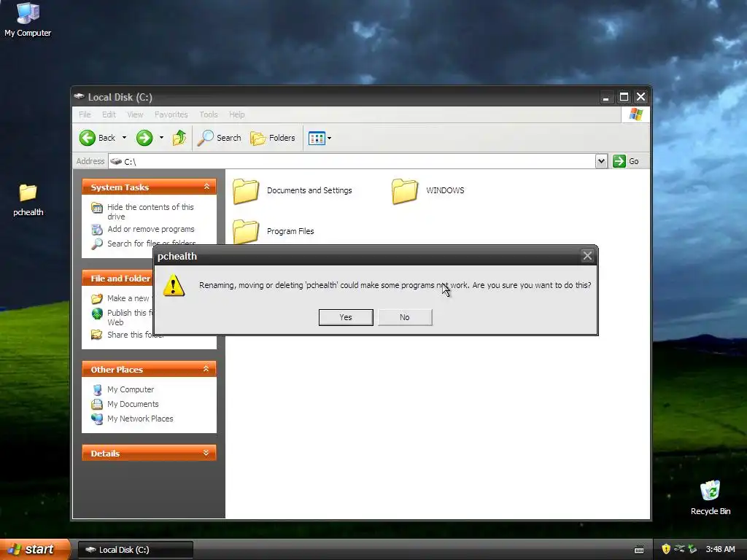Click No in the pchealth warning dialog
The image size is (747, 560).
tap(405, 317)
